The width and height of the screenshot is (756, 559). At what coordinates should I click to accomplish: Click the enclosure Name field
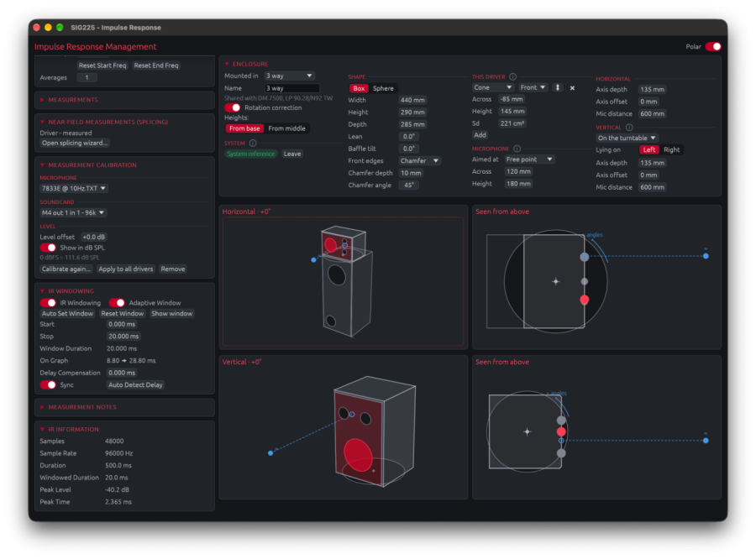pos(292,88)
